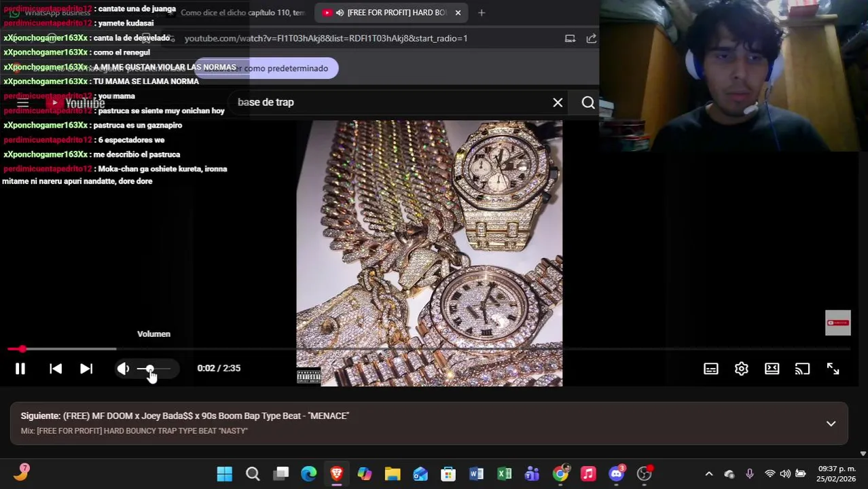Viewport: 868px width, 489px height.
Task: Select the '[FREE FOR PROFIT] HARD BO' tab
Action: 391,12
